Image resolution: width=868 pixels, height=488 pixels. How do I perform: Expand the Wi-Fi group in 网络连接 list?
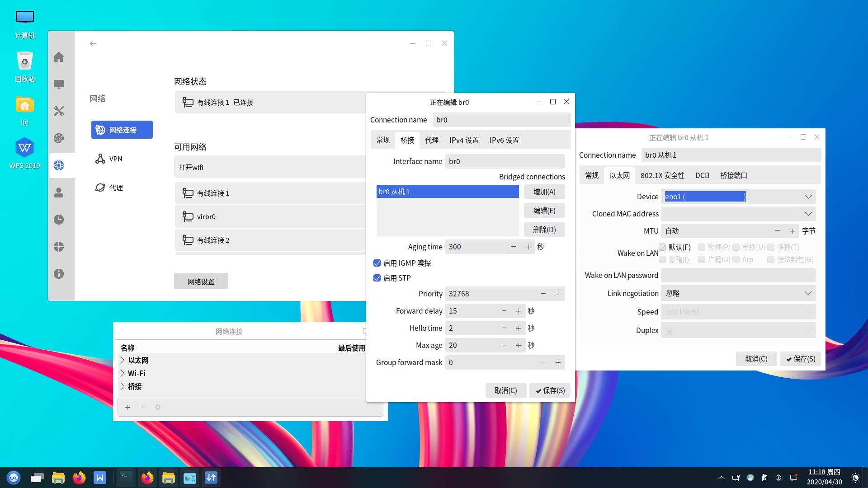(123, 373)
